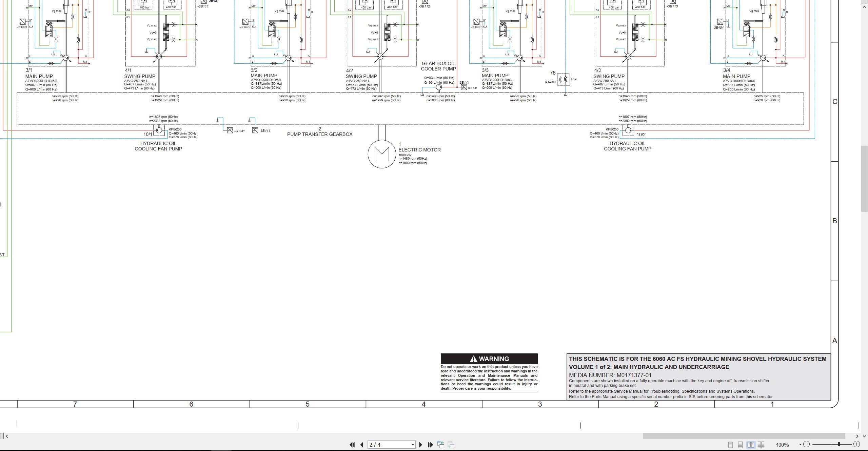
Task: Click the zoom out minus button
Action: coord(807,444)
